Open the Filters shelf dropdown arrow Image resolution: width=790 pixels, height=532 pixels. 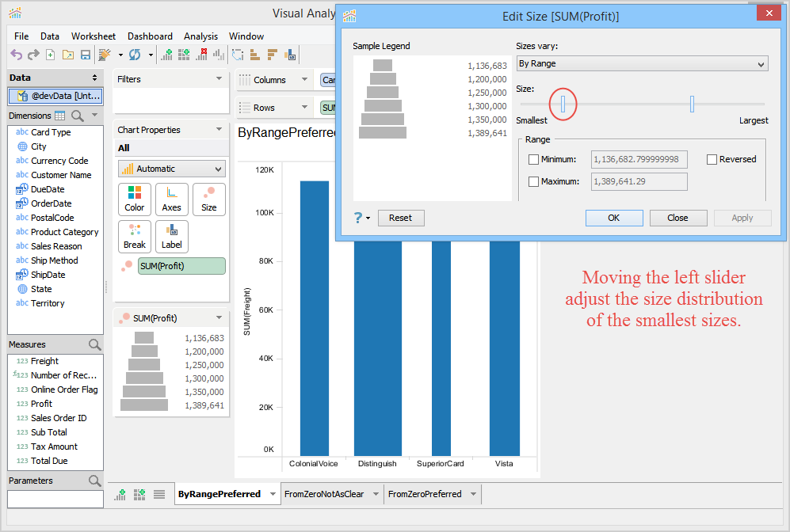pos(219,78)
